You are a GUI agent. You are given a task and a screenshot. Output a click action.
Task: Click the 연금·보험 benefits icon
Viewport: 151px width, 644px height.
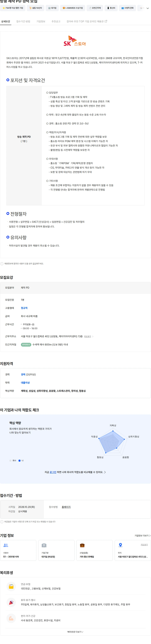pos(11,586)
